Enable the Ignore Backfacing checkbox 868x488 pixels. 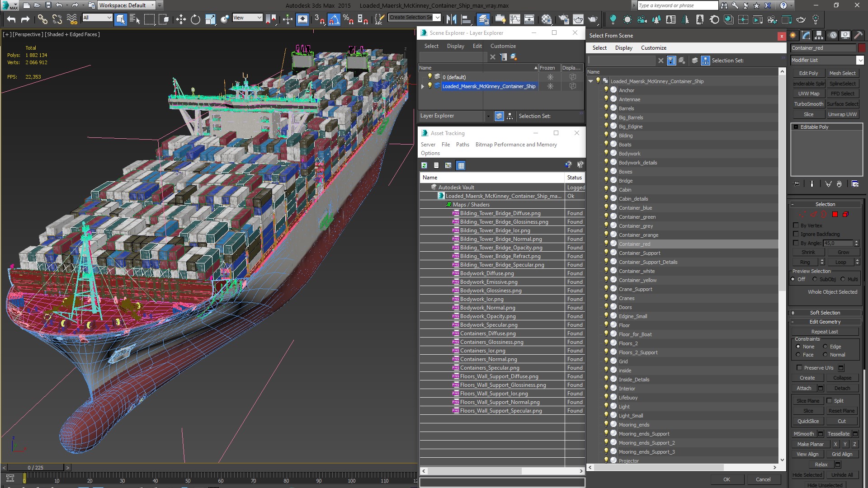pos(796,234)
